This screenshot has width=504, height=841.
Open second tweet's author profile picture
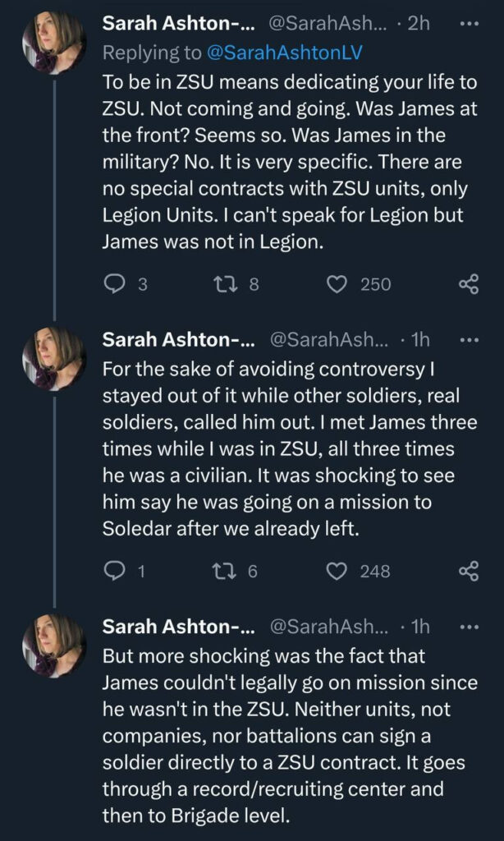click(54, 358)
